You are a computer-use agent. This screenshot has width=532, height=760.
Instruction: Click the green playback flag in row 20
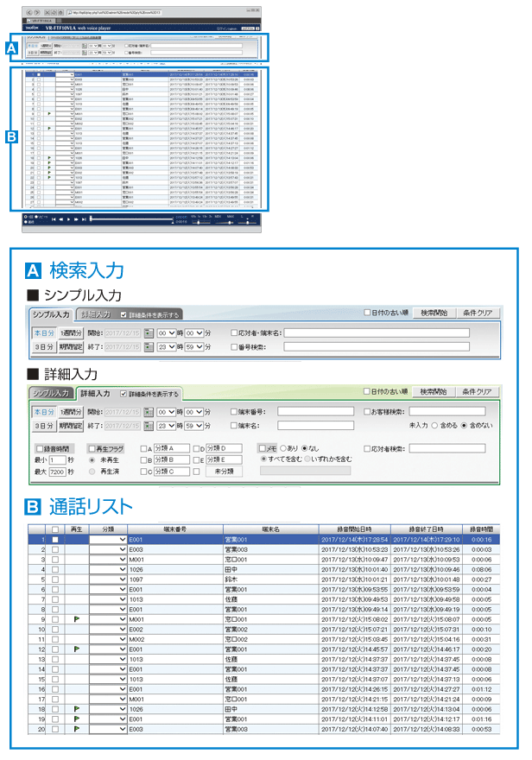click(x=77, y=728)
